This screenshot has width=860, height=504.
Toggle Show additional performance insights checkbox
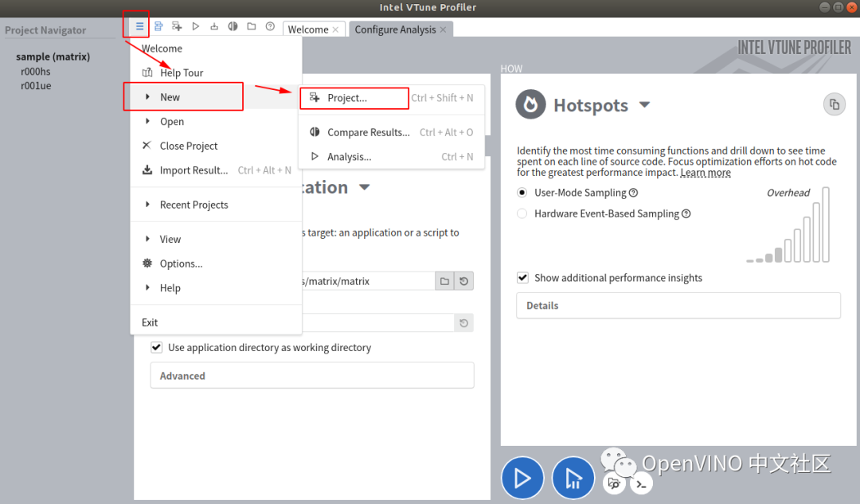pos(522,278)
